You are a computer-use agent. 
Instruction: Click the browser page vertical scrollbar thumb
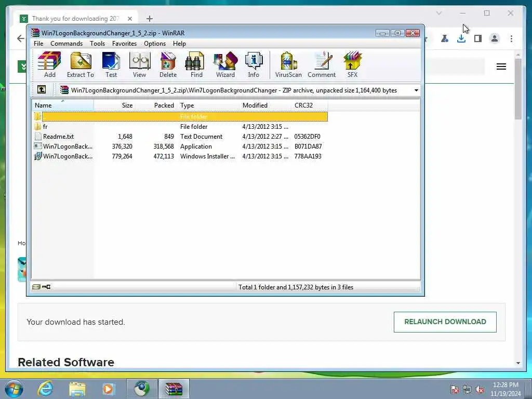point(518,88)
